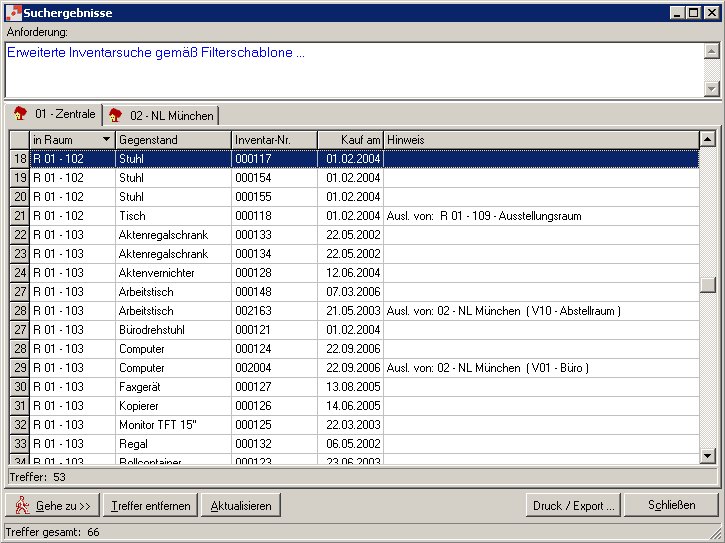Select the Bürodrehstuhl row
The width and height of the screenshot is (725, 543).
(354, 330)
